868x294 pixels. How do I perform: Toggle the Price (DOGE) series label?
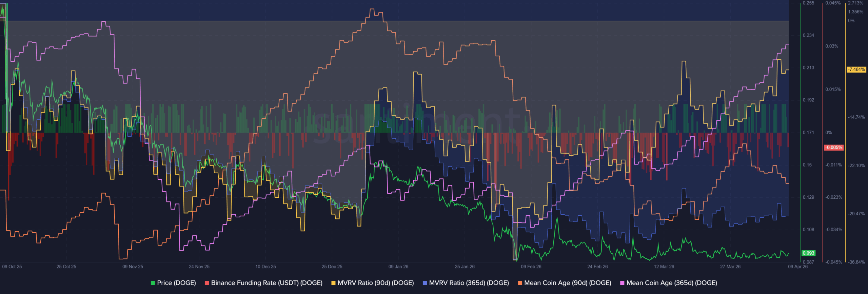click(x=176, y=283)
